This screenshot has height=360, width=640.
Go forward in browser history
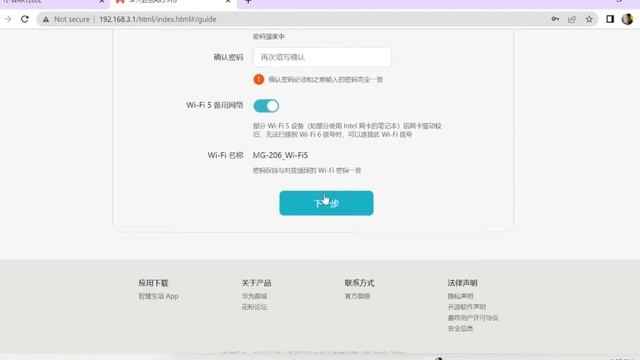coord(7,19)
